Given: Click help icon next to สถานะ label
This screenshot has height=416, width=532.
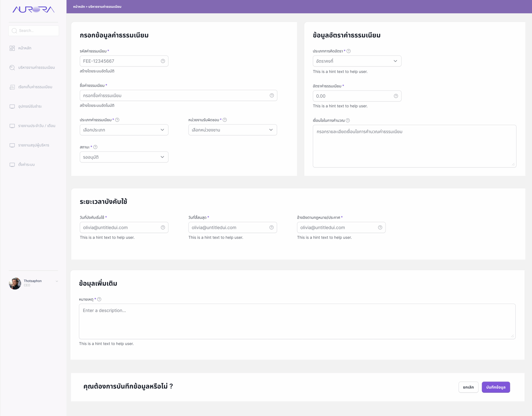Looking at the screenshot, I should (95, 147).
